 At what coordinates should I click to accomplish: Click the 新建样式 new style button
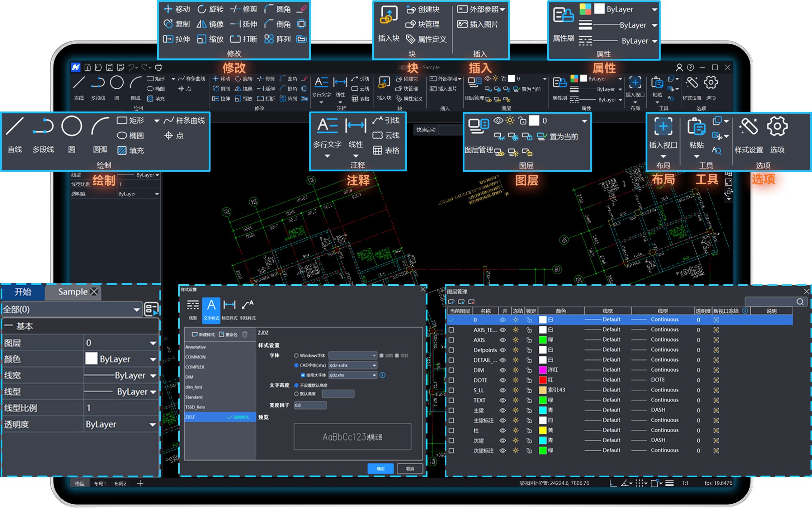[x=203, y=334]
